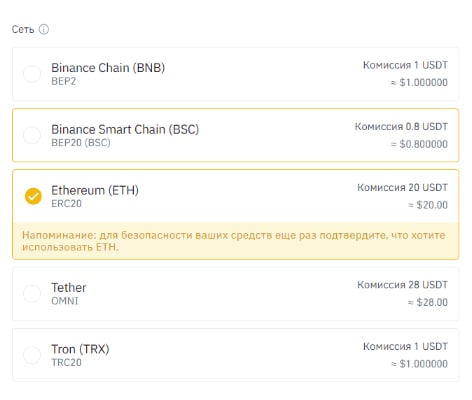472x400 pixels.
Task: Click the info icon next to Сеть
Action: tap(44, 29)
